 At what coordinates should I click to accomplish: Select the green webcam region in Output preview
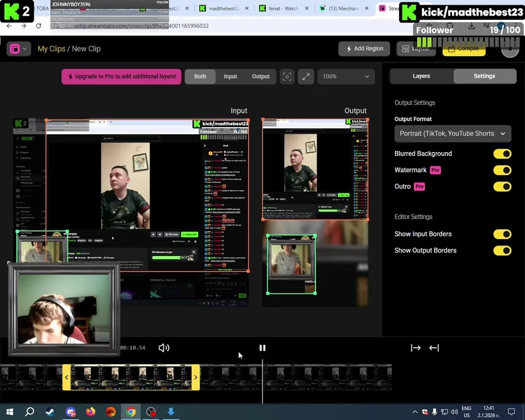tap(291, 264)
